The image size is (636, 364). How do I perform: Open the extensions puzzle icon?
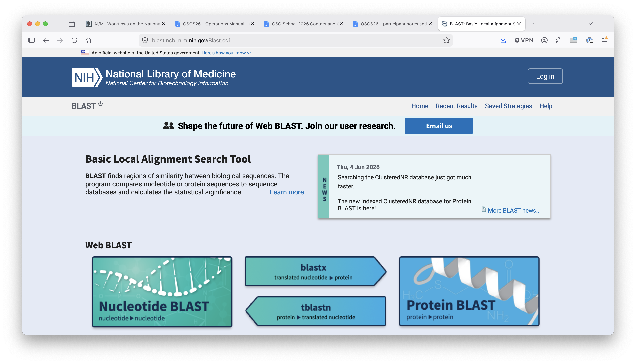coord(559,40)
